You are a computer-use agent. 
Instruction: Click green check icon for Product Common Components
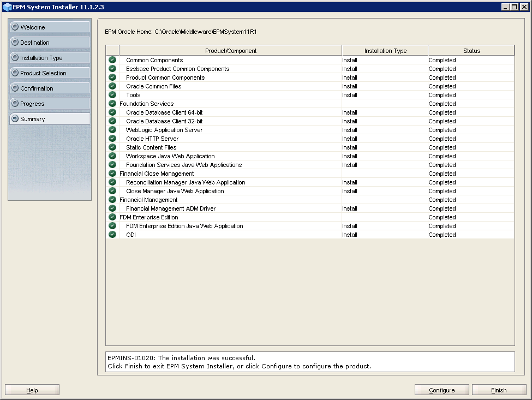[x=112, y=77]
